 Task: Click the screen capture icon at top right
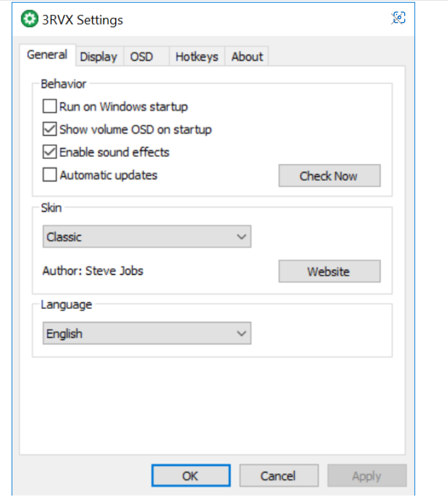pos(398,18)
